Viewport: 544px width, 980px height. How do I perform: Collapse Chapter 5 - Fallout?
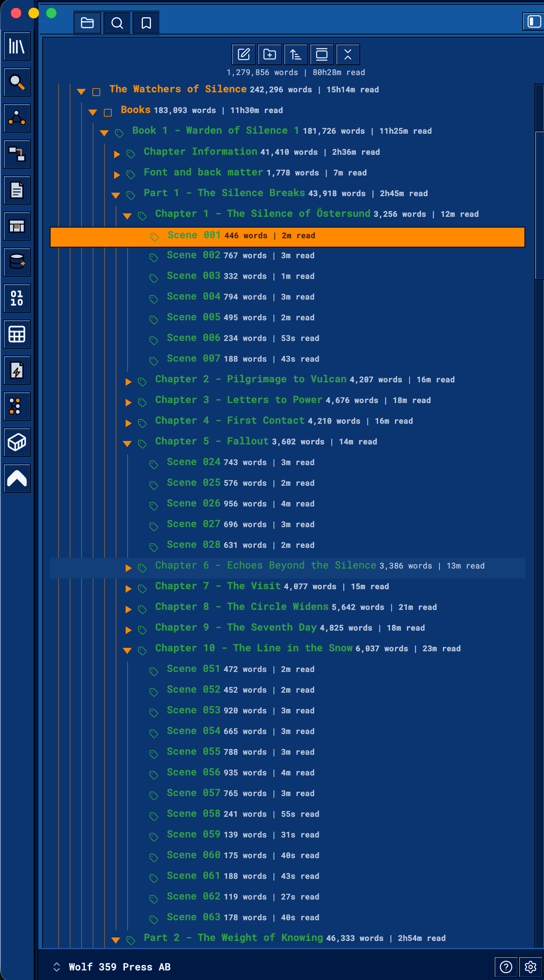click(127, 443)
